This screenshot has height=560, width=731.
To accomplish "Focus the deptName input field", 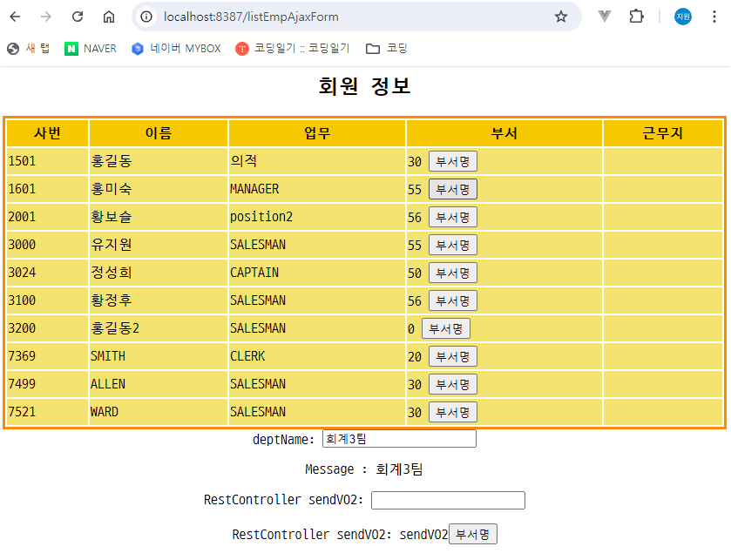I will [x=399, y=439].
